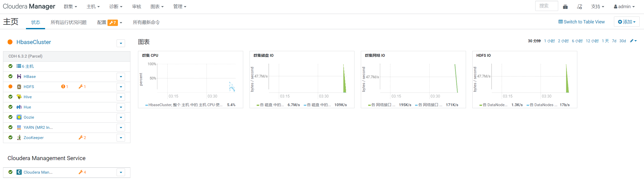Open chart edit pencil menu
The width and height of the screenshot is (644, 181).
(633, 41)
